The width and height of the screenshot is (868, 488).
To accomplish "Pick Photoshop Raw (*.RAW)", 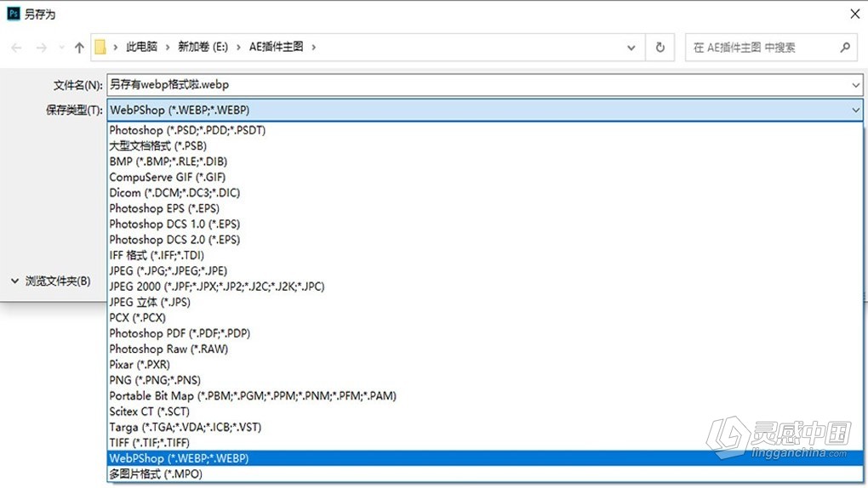I will tap(484, 349).
